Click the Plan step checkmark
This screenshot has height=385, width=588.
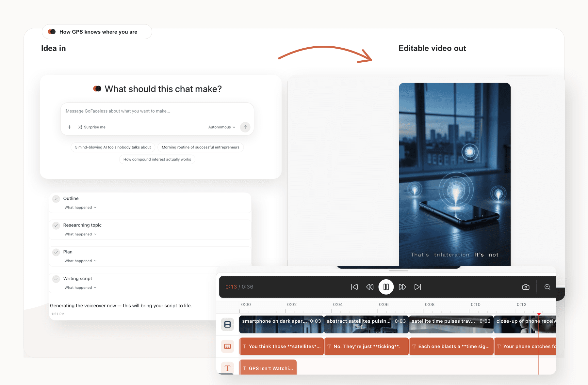click(x=56, y=252)
